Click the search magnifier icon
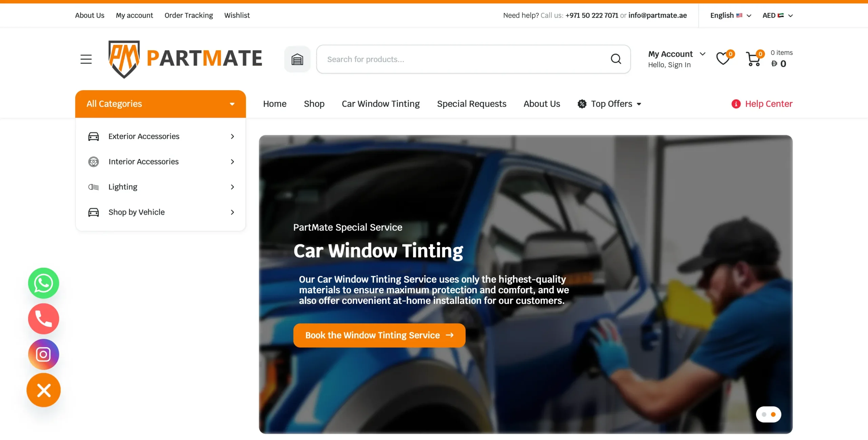 [616, 59]
